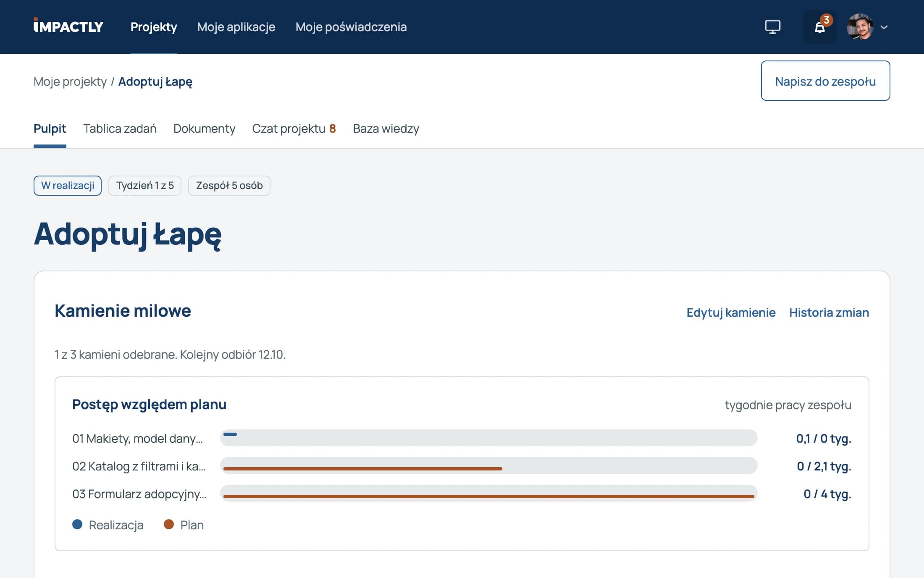The height and width of the screenshot is (578, 924).
Task: Click the Realizacja legend label
Action: (116, 525)
